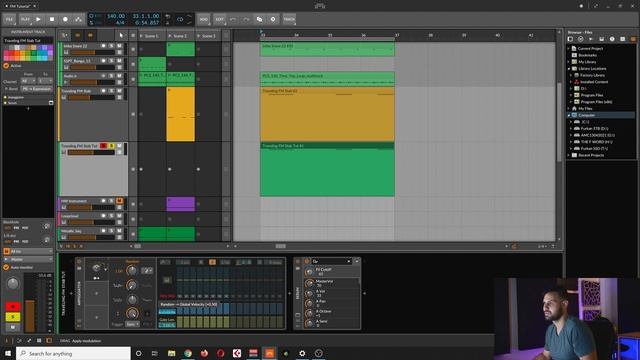Image resolution: width=640 pixels, height=360 pixels.
Task: Click the circular second browser toolbar icon
Action: [x=580, y=39]
